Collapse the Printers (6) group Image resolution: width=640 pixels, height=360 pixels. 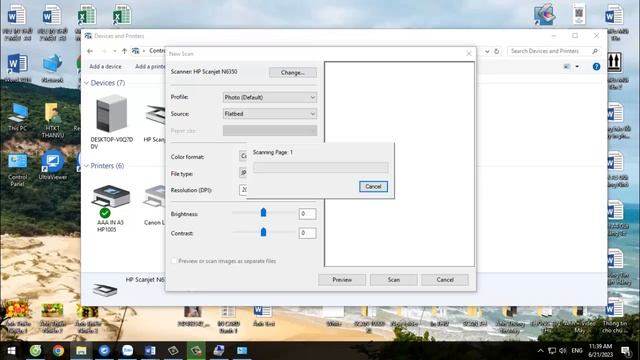pyautogui.click(x=87, y=166)
